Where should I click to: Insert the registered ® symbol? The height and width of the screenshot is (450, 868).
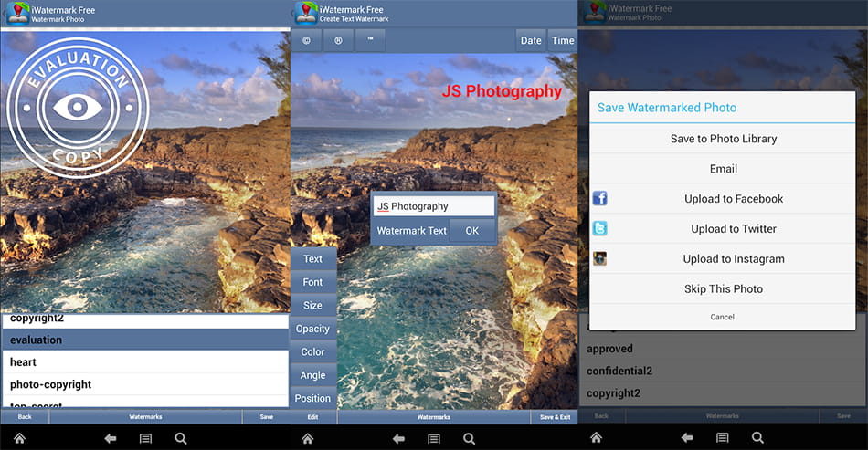(x=338, y=40)
